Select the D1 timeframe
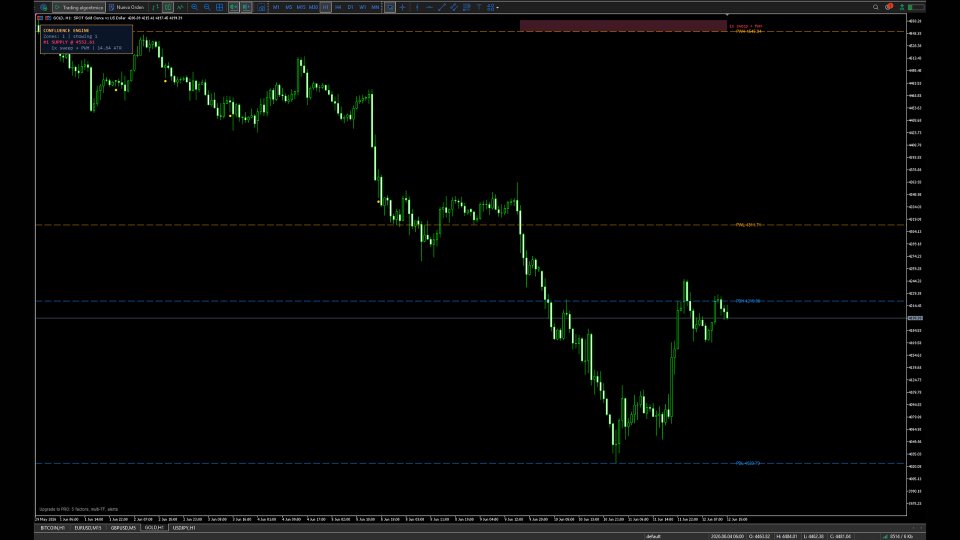The height and width of the screenshot is (540, 960). coord(350,7)
